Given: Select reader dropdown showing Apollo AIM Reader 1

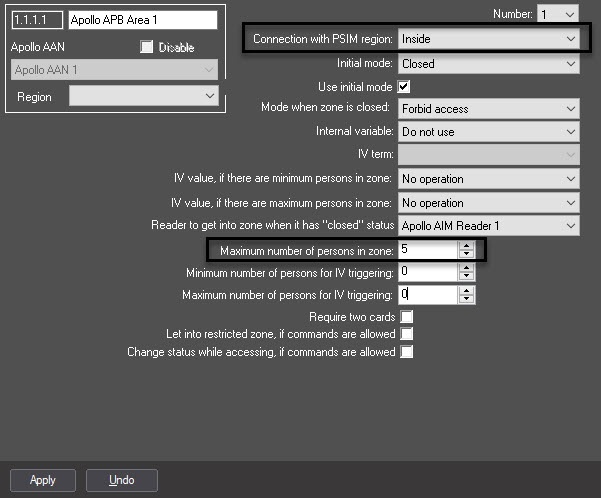Looking at the screenshot, I should point(489,226).
